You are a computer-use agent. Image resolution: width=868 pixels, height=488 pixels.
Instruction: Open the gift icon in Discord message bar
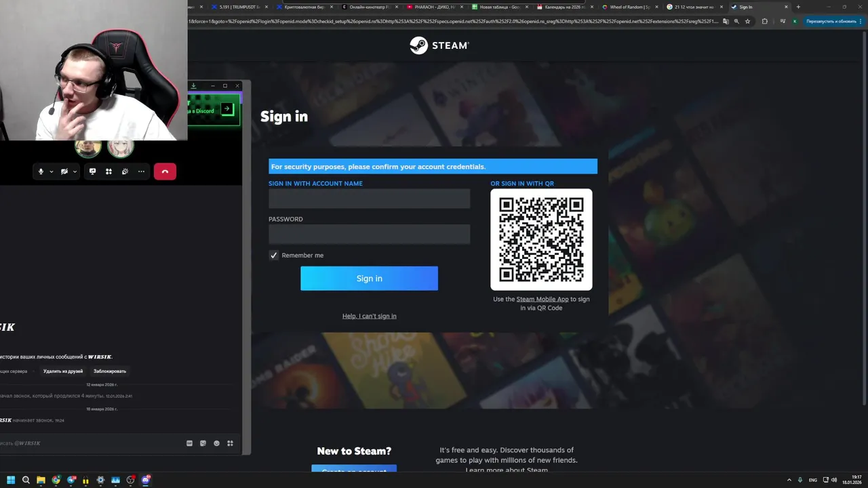pyautogui.click(x=189, y=443)
